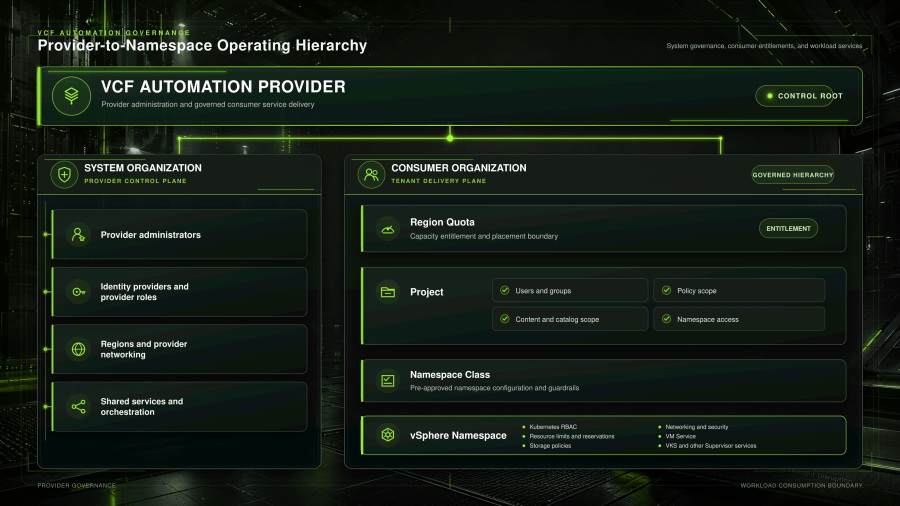Select the Identity providers and provider roles label

(x=144, y=292)
